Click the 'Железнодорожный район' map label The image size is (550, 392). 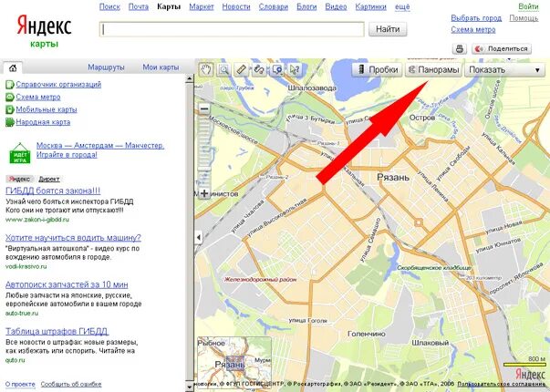(x=260, y=280)
